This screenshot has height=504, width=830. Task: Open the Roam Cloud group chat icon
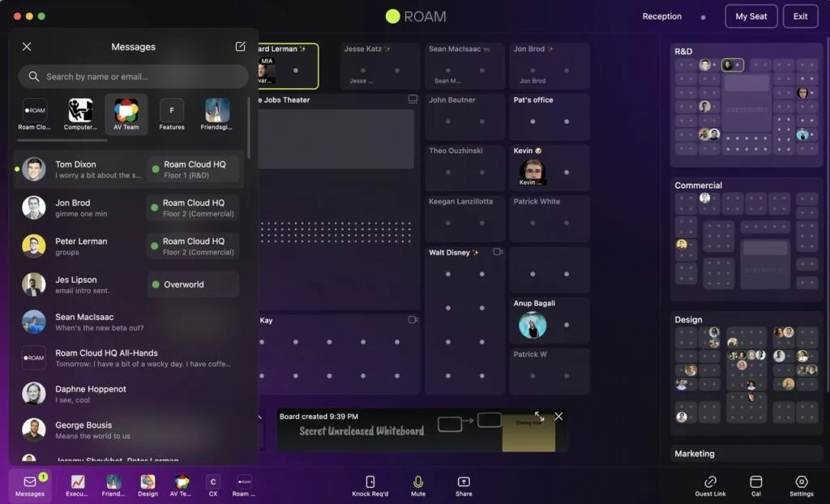pos(34,113)
